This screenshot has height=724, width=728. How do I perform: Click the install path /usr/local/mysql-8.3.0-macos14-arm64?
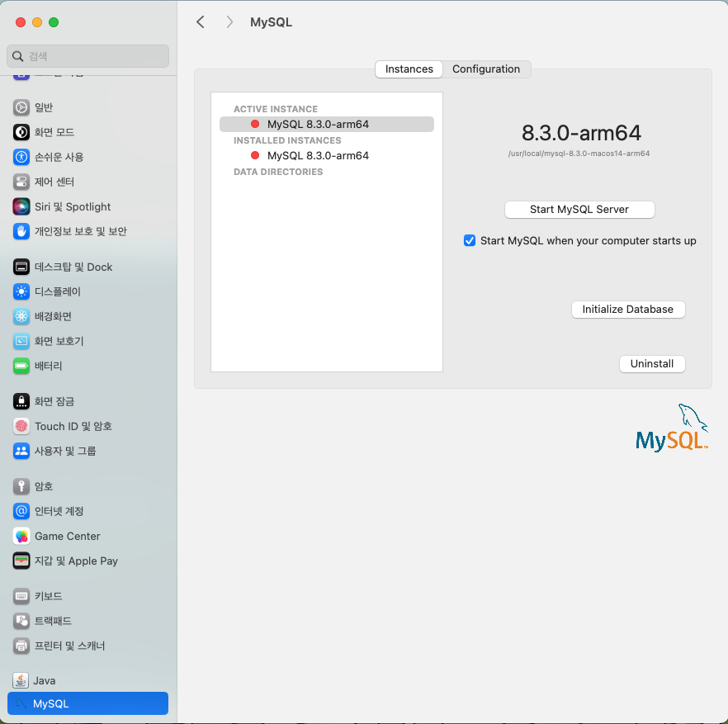pyautogui.click(x=579, y=154)
